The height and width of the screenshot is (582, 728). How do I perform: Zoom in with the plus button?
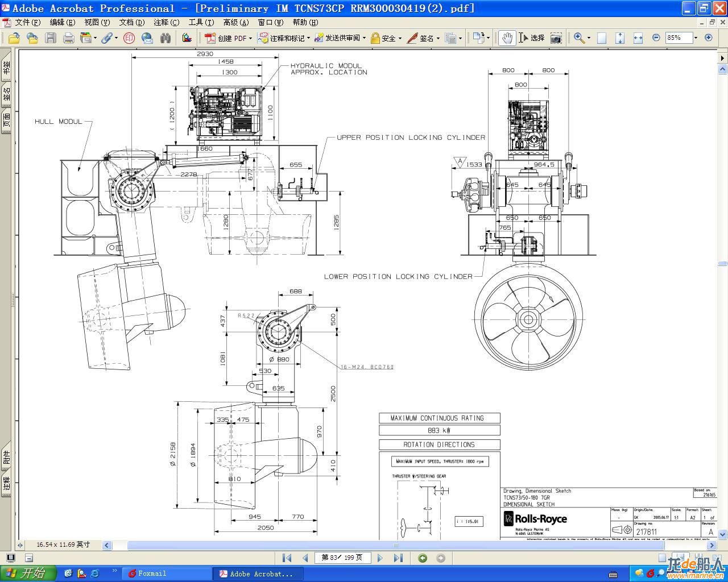[x=708, y=38]
